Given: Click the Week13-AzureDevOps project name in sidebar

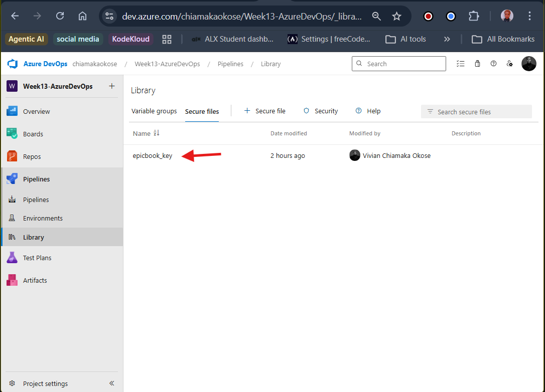Looking at the screenshot, I should pos(58,86).
